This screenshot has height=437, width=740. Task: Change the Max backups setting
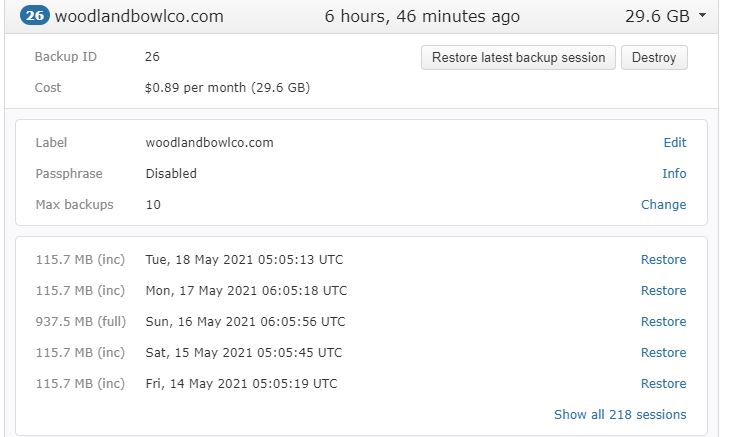(663, 205)
